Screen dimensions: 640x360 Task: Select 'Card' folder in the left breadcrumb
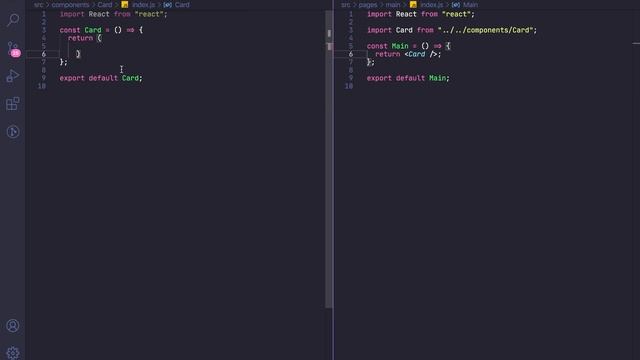point(105,4)
